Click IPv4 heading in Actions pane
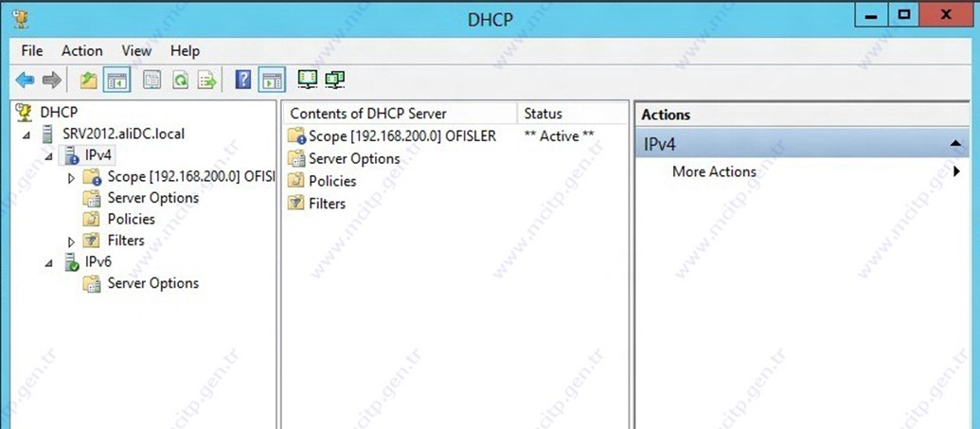The image size is (980, 429). pos(660,145)
